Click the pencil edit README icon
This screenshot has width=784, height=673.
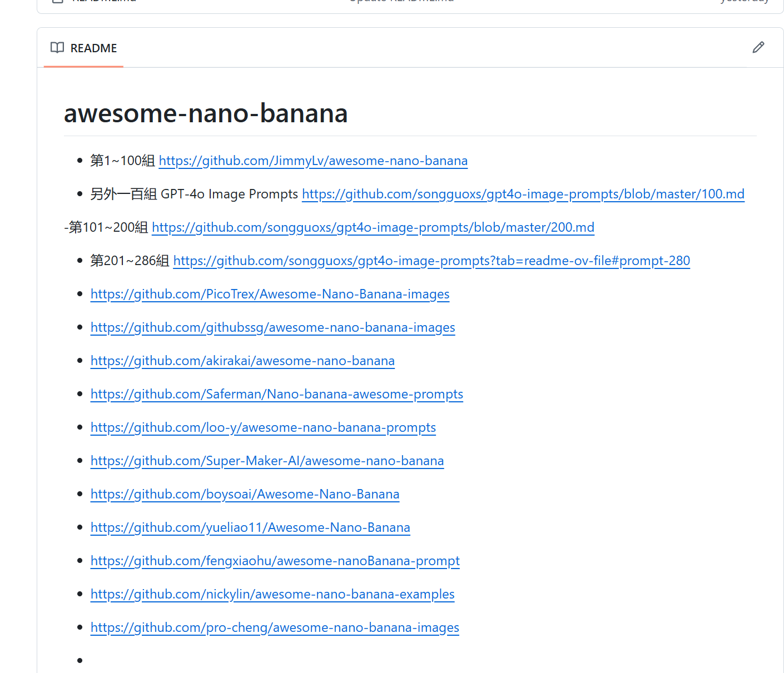tap(758, 48)
